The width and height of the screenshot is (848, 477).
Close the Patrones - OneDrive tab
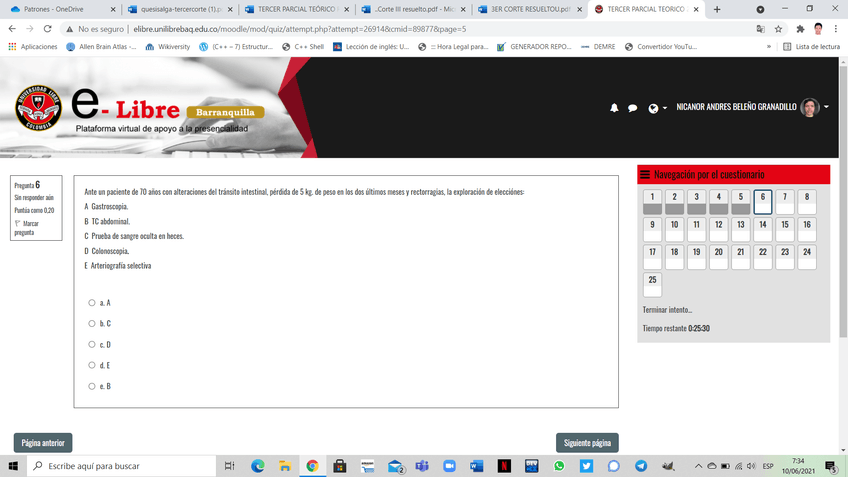click(x=112, y=9)
